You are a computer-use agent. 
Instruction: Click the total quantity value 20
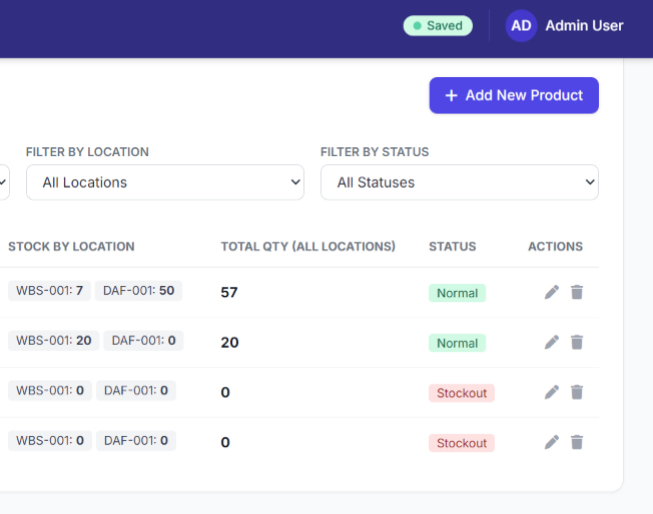(229, 342)
